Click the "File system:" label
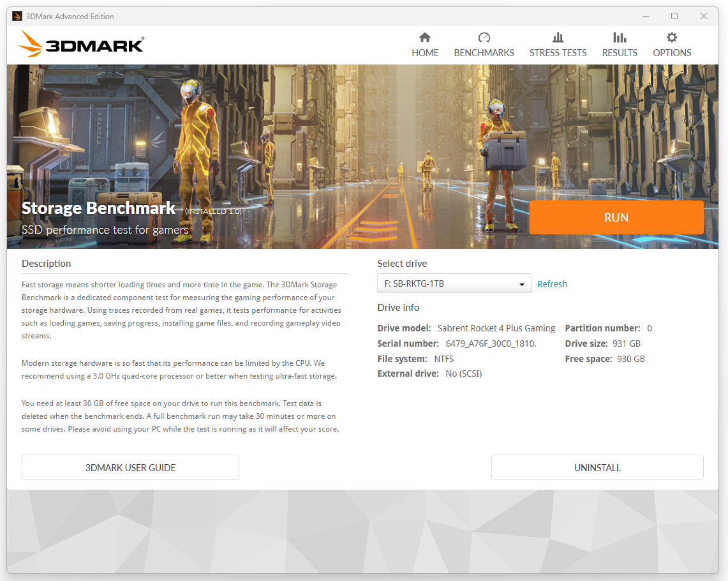This screenshot has width=728, height=581. point(402,359)
